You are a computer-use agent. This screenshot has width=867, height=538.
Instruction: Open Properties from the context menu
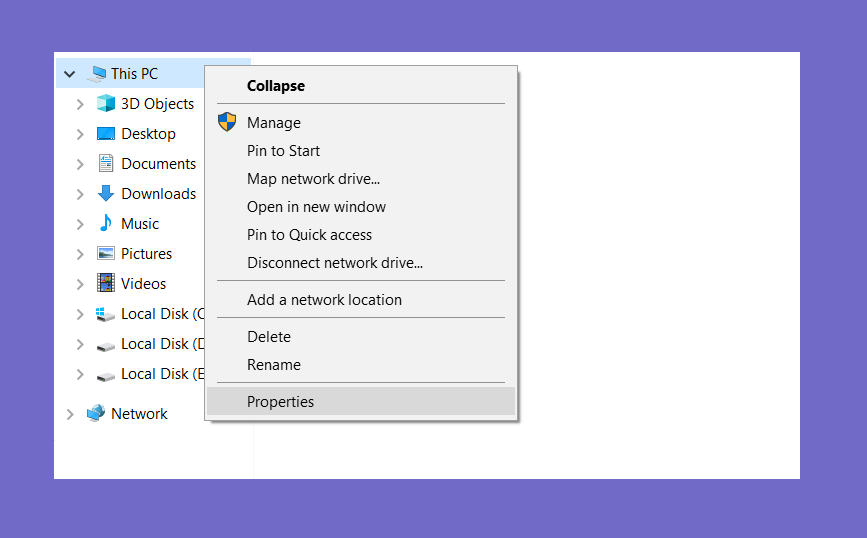tap(361, 401)
